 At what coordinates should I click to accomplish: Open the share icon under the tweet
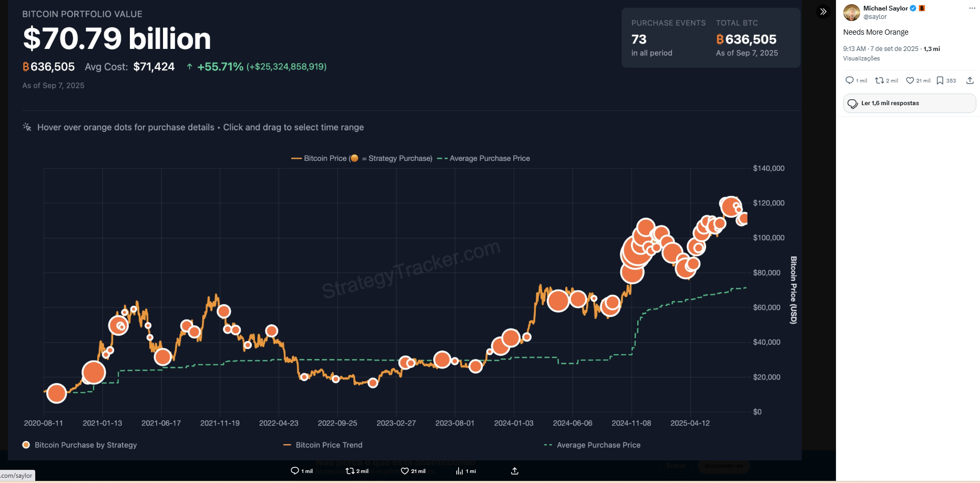click(970, 80)
